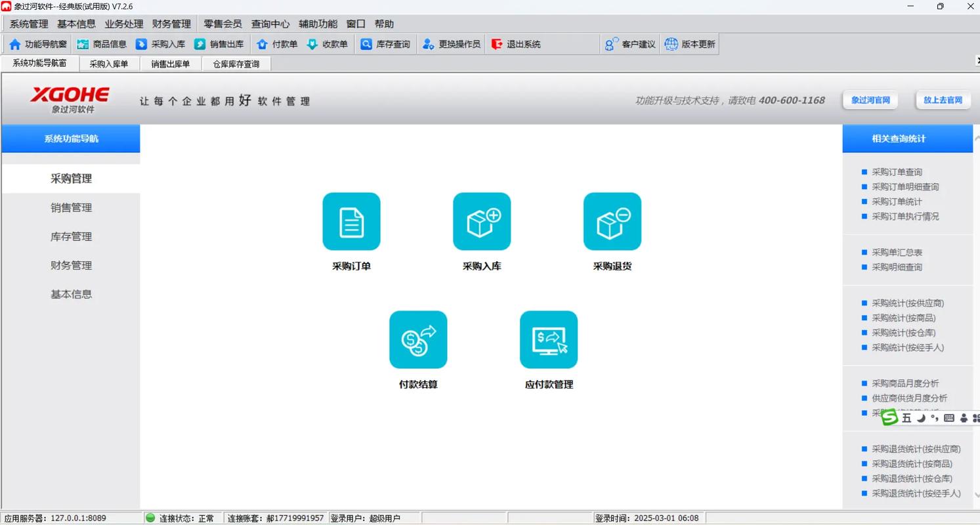Screen dimensions: 980x525
Task: Open 商品信息 from the toolbar
Action: [102, 45]
